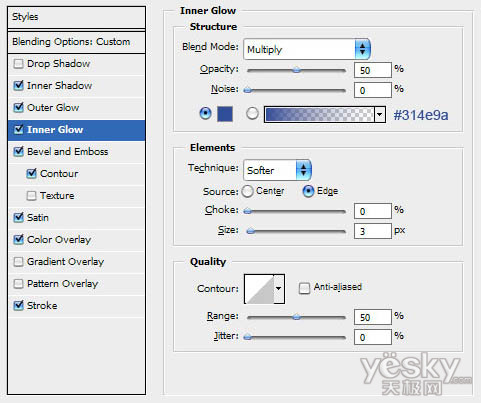Click the Opacity slider handle
This screenshot has width=481, height=403.
(296, 70)
